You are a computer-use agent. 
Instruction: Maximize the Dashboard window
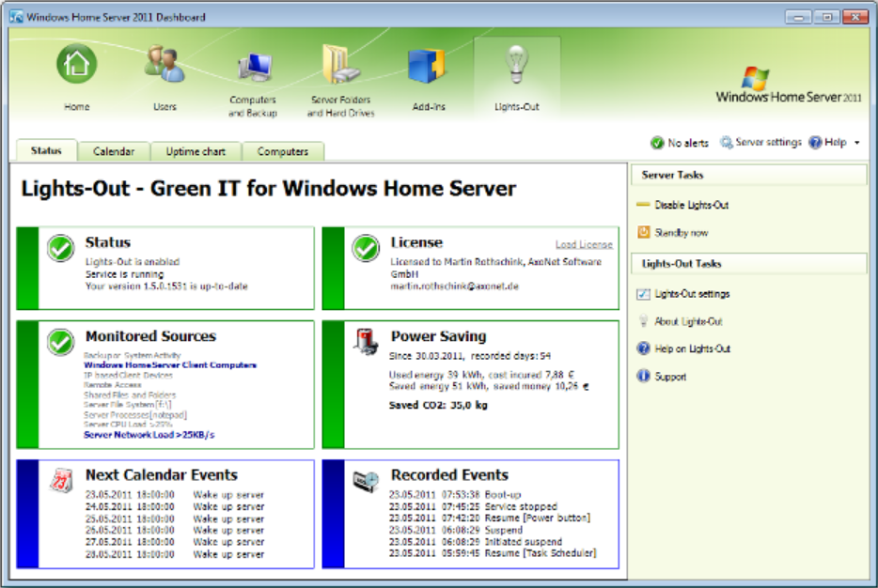pos(826,17)
